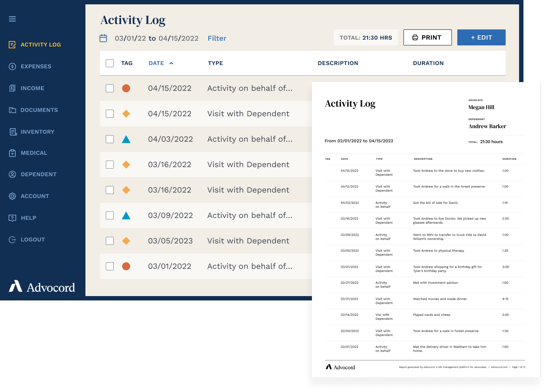Click the Documents folder icon in sidebar

[12, 110]
